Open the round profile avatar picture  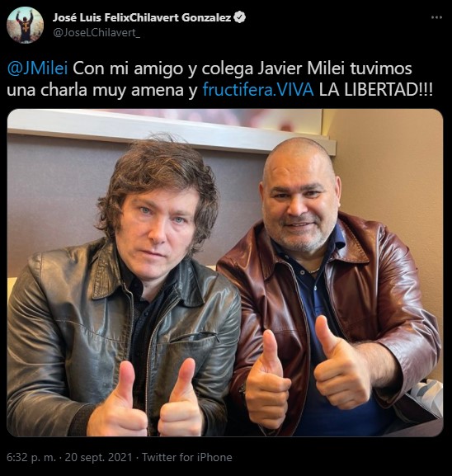tap(26, 26)
